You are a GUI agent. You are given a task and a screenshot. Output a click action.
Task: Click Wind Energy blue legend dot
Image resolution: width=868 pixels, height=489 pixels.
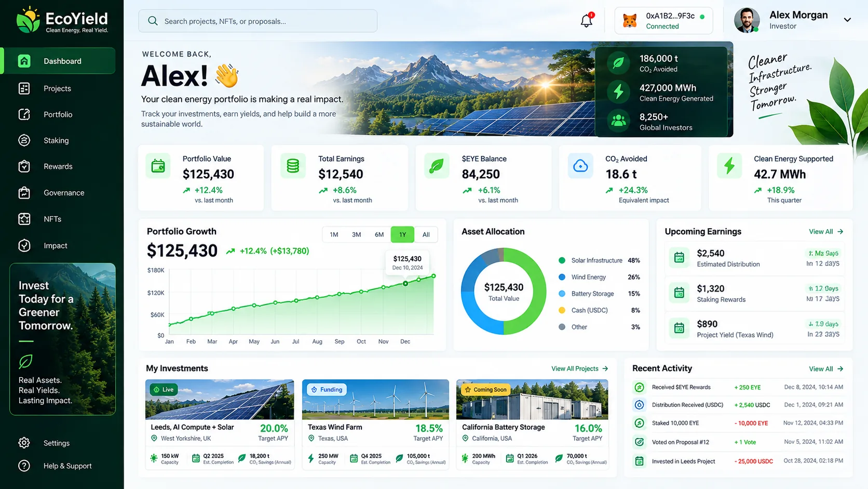pyautogui.click(x=562, y=277)
